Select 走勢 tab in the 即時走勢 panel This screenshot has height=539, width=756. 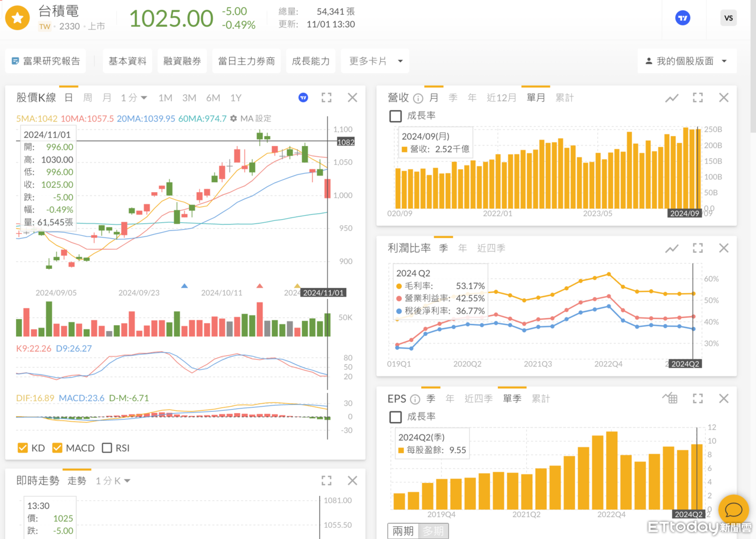[77, 481]
